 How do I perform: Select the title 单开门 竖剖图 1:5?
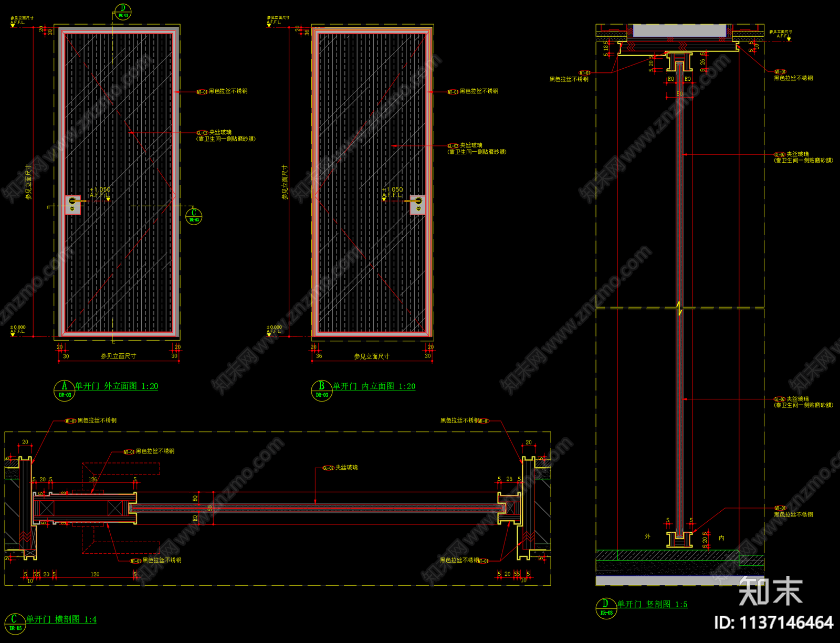(x=652, y=604)
